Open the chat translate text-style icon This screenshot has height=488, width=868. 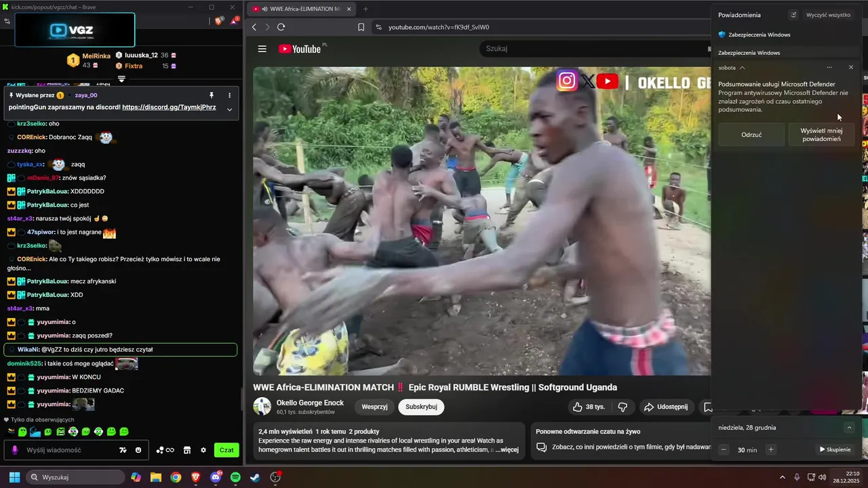[x=123, y=450]
